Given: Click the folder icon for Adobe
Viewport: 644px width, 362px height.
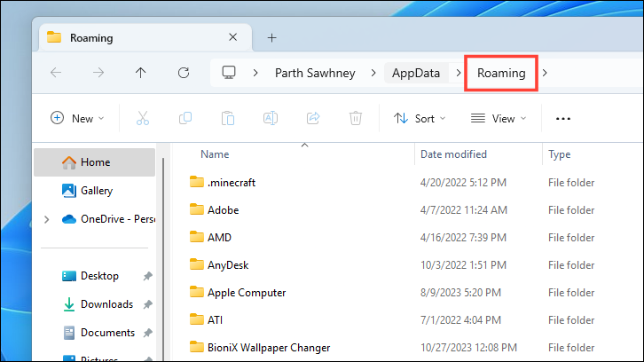Looking at the screenshot, I should click(x=197, y=209).
